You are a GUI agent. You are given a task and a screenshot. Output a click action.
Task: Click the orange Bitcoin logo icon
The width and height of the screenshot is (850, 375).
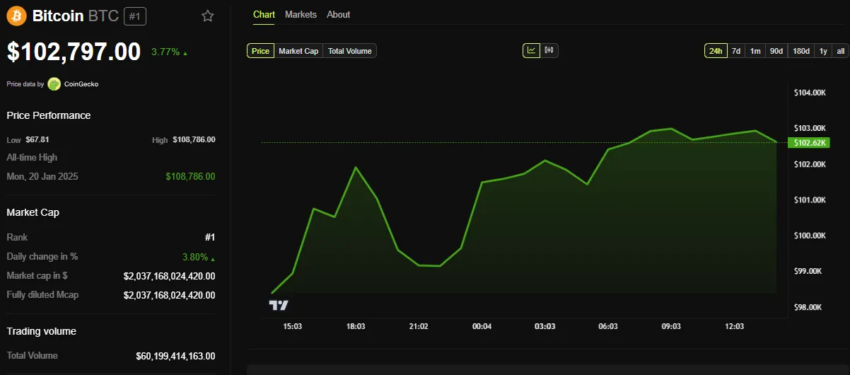click(16, 16)
